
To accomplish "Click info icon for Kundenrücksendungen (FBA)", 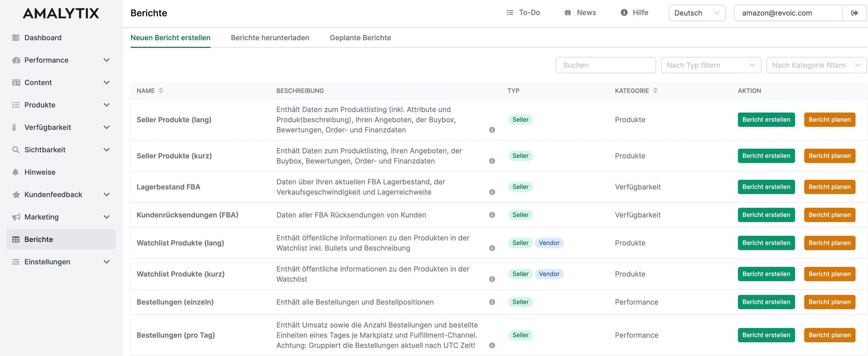I will [x=492, y=215].
